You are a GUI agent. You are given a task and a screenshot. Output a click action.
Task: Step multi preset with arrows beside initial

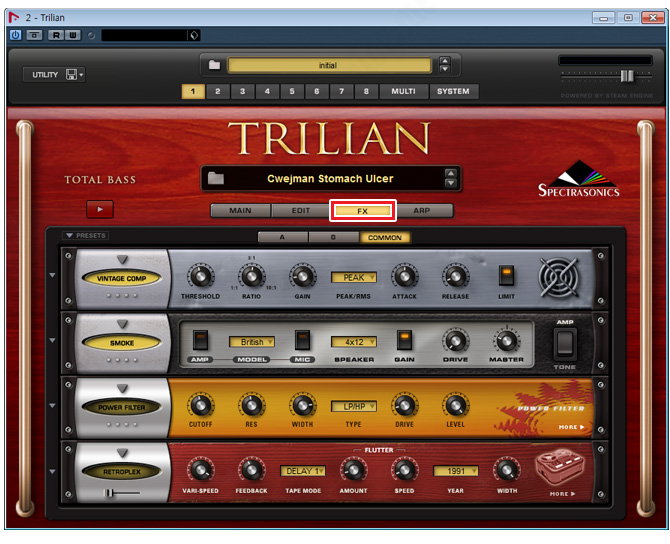pyautogui.click(x=444, y=65)
